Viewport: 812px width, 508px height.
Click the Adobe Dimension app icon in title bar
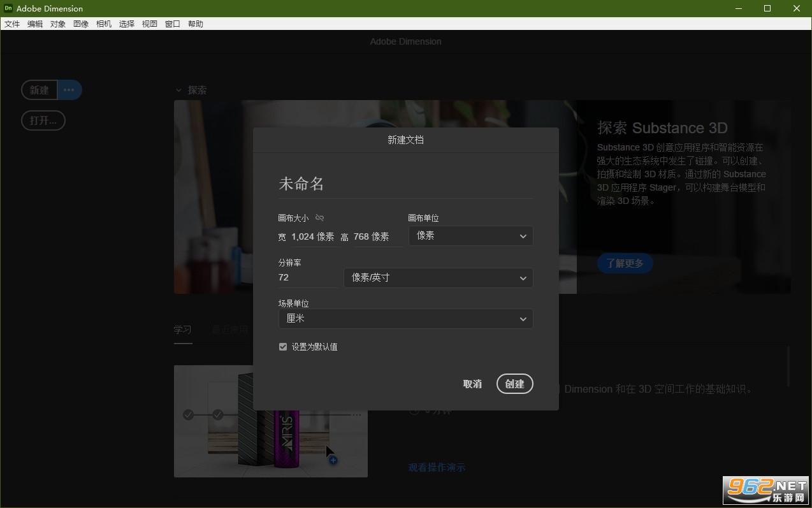click(x=8, y=8)
